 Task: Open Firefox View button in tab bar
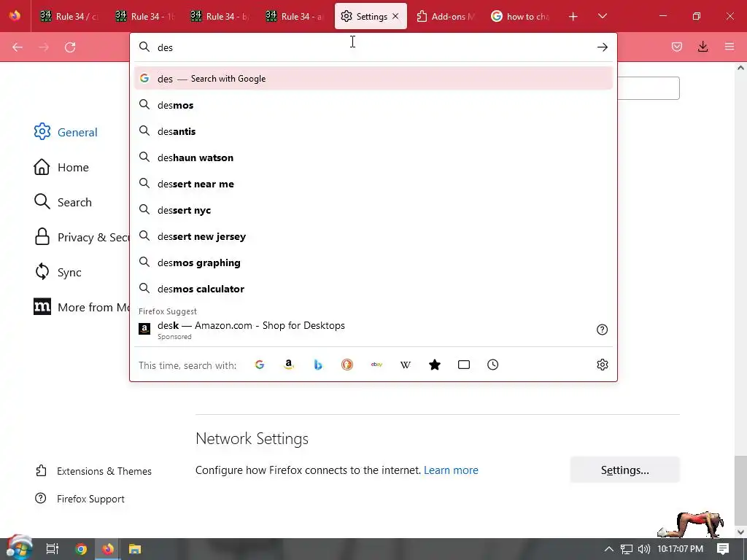(x=15, y=16)
